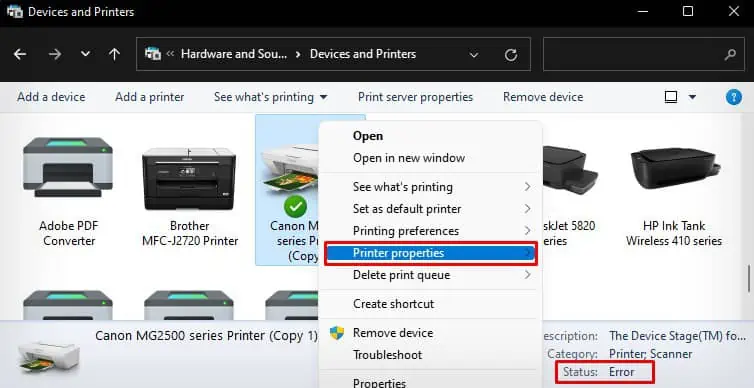Go forward with the right arrow

pos(55,54)
